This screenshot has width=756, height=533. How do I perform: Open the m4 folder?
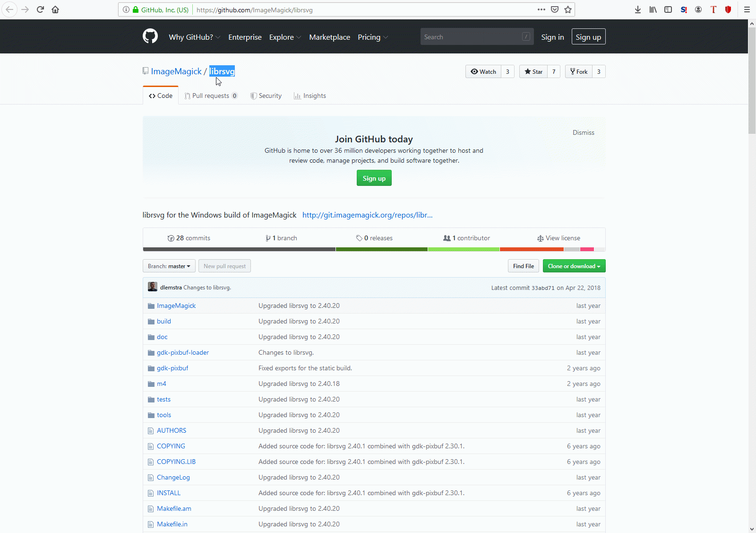tap(162, 384)
